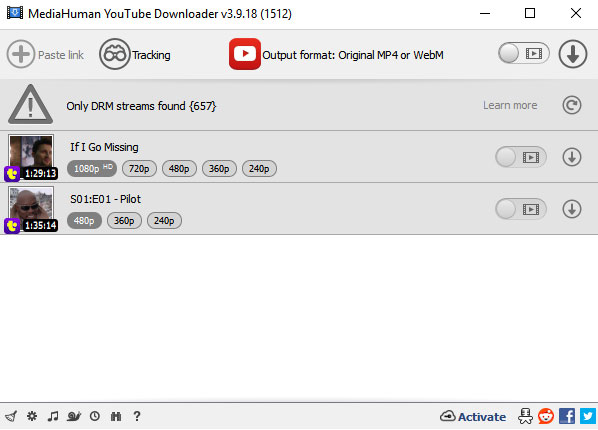Image resolution: width=598 pixels, height=430 pixels.
Task: Open help via the question mark
Action: tap(137, 416)
